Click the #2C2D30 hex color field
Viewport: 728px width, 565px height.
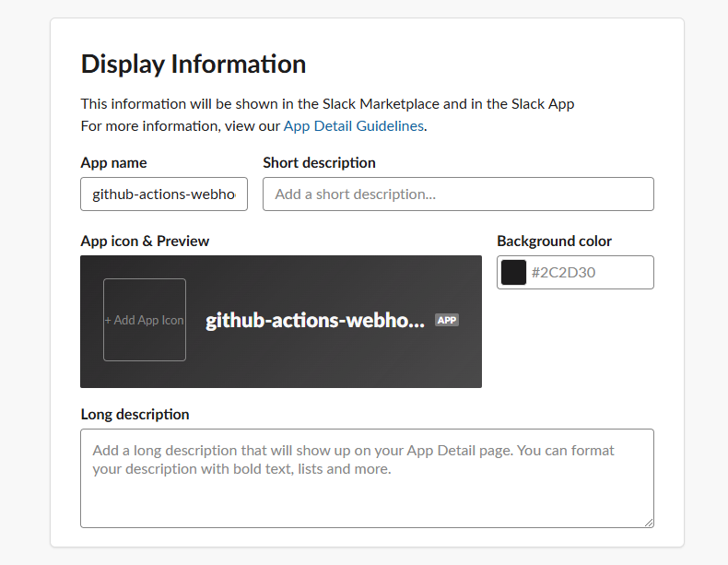point(591,273)
